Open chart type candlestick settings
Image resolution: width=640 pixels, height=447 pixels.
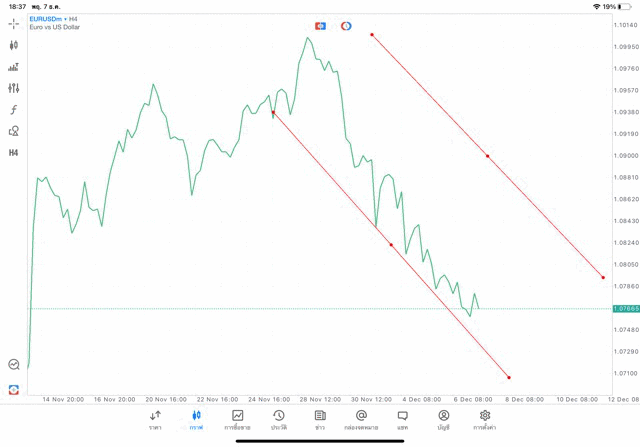13,45
